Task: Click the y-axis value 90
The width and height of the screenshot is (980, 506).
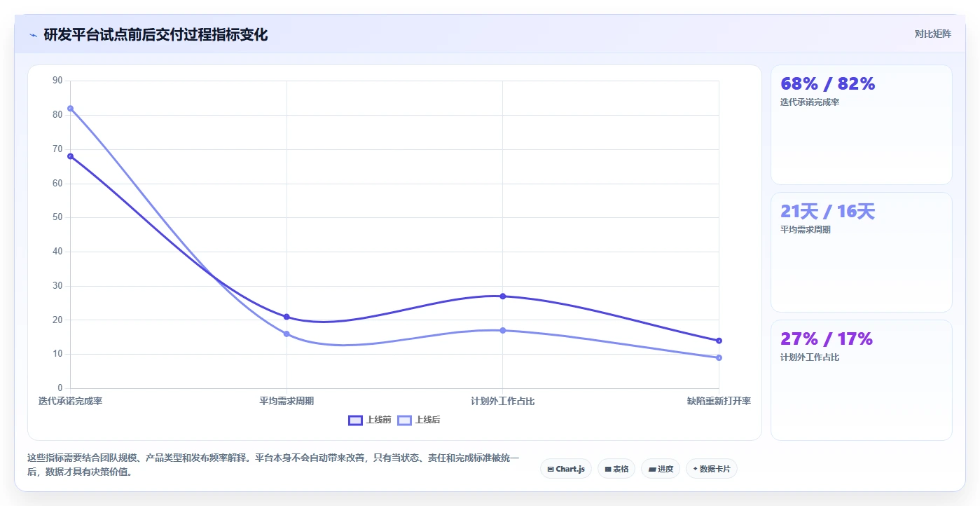Action: click(x=57, y=81)
